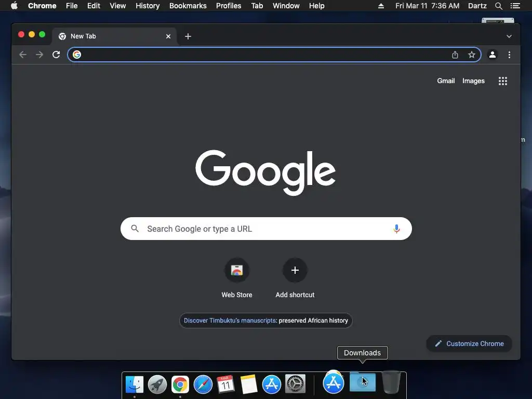Screen dimensions: 532x399
Task: Share this page via share icon
Action: coord(455,55)
